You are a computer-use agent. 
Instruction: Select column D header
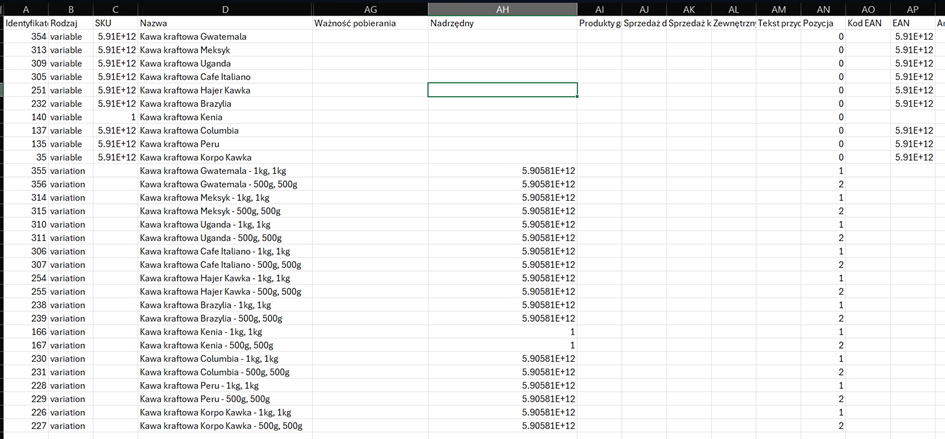click(x=225, y=9)
